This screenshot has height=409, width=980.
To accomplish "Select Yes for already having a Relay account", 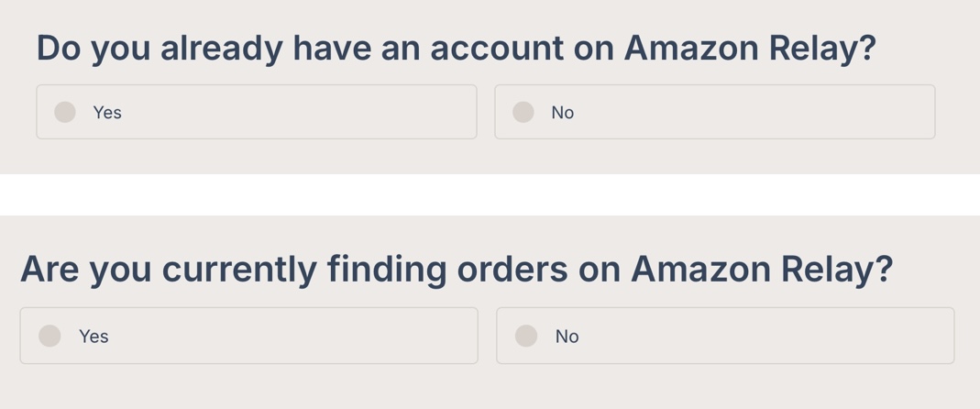I will [x=65, y=112].
